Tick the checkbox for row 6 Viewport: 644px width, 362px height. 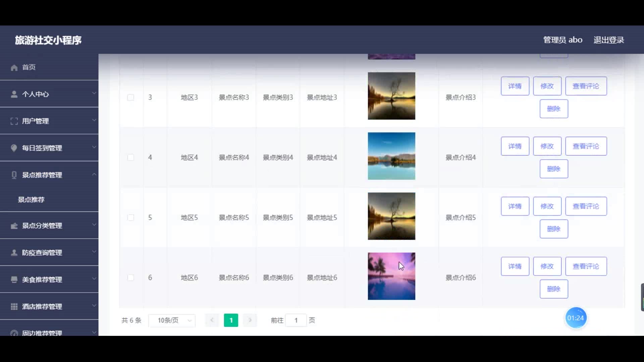point(131,278)
